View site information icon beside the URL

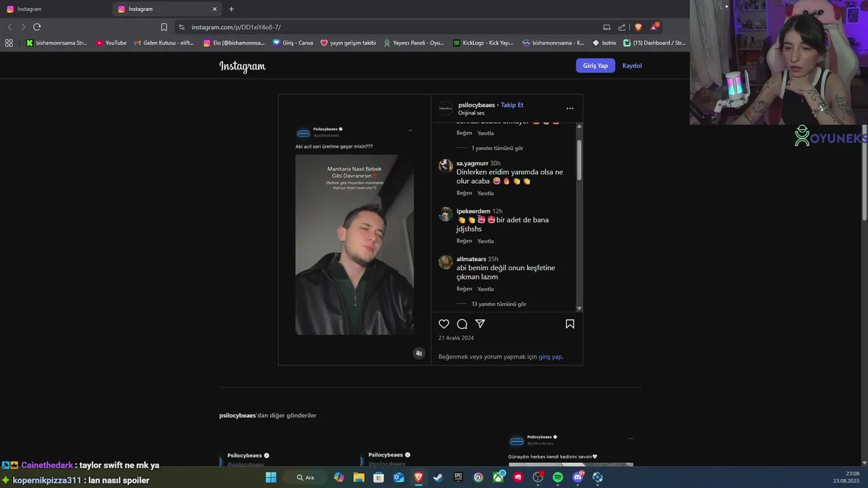(181, 27)
